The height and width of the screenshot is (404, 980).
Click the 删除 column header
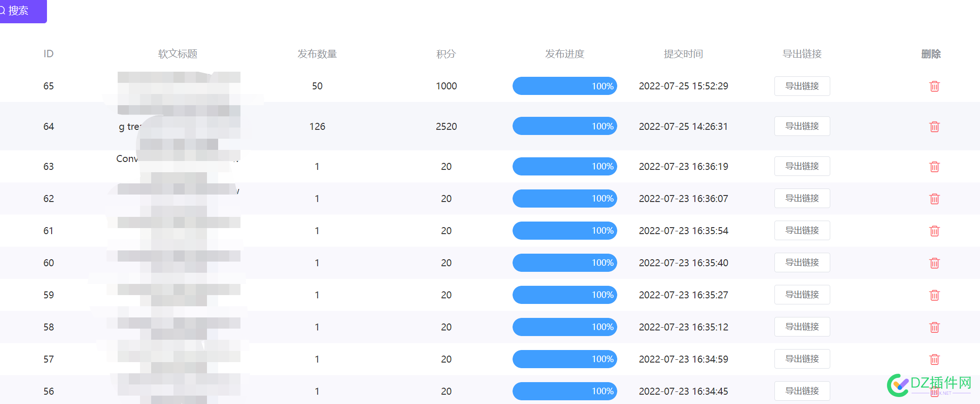931,54
